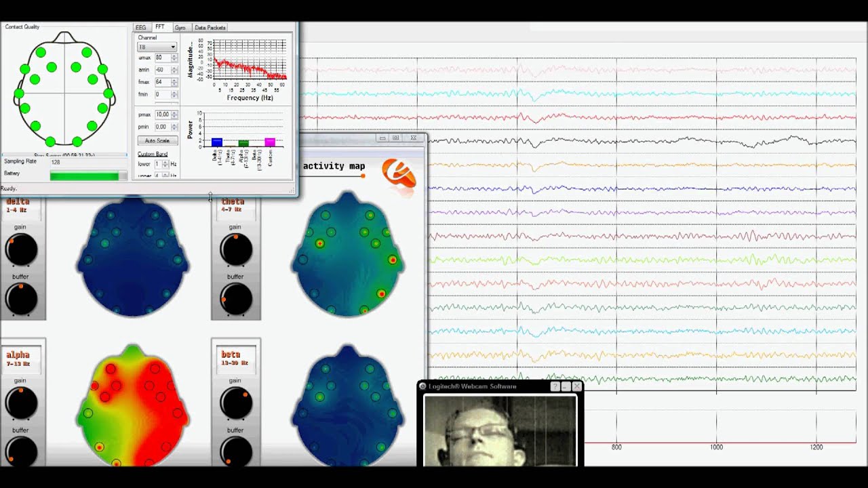Screen dimensions: 868x488
Task: Click the magenta Custom power bar
Action: click(x=270, y=142)
